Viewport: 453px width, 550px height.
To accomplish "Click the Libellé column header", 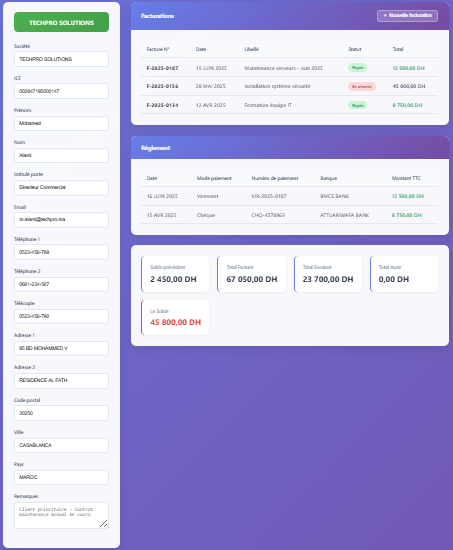I will 252,49.
